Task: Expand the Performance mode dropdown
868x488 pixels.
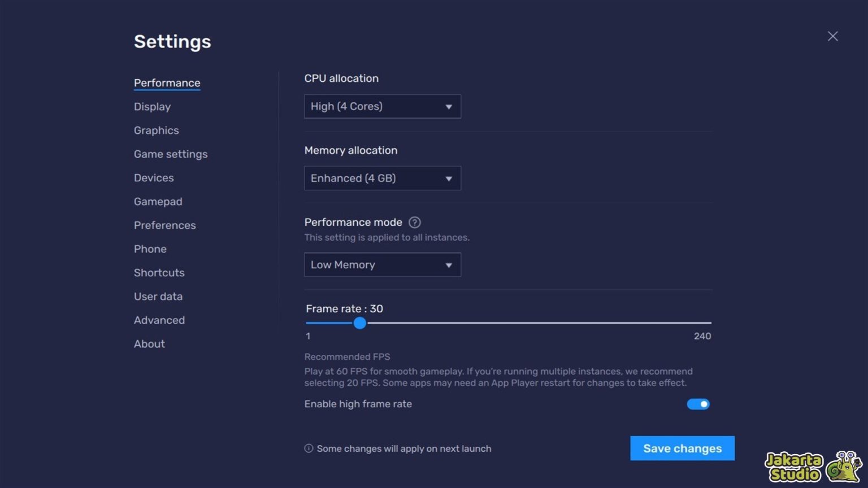Action: click(383, 264)
